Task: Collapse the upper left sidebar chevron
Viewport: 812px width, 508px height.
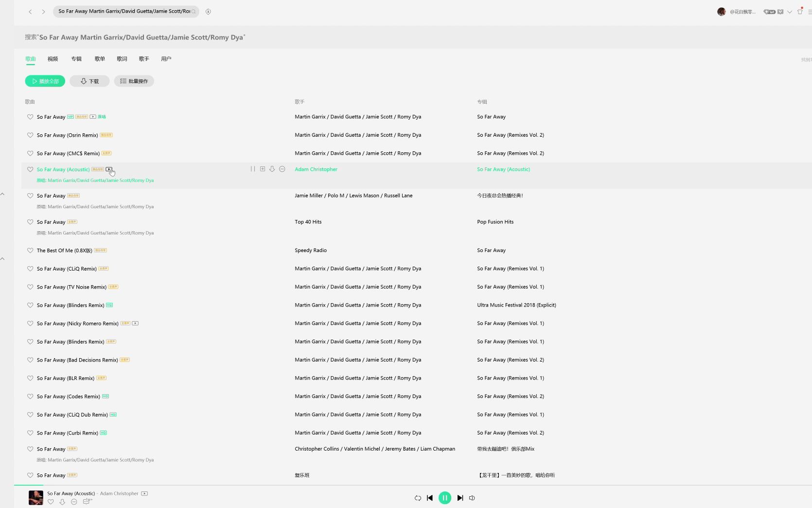Action: (2, 194)
